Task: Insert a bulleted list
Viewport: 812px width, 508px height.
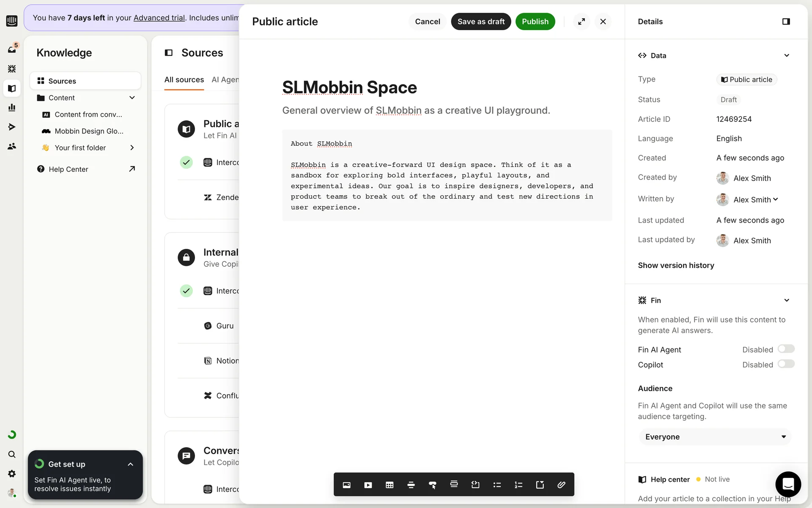Action: (x=497, y=485)
